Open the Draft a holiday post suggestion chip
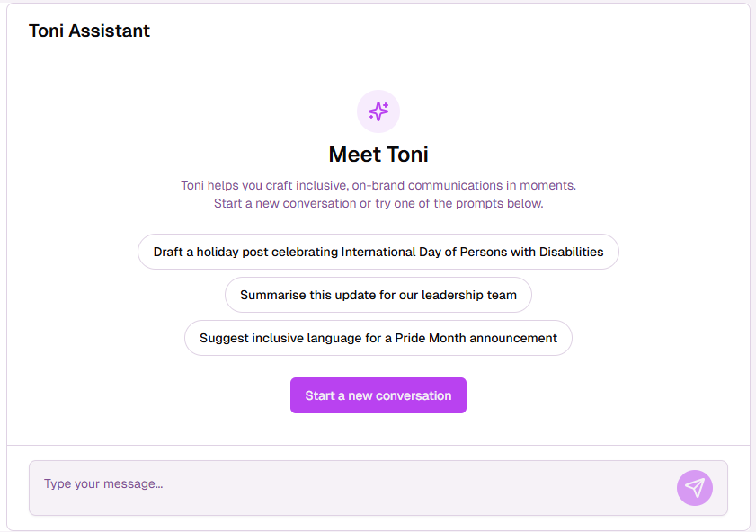The image size is (756, 532). pyautogui.click(x=378, y=252)
